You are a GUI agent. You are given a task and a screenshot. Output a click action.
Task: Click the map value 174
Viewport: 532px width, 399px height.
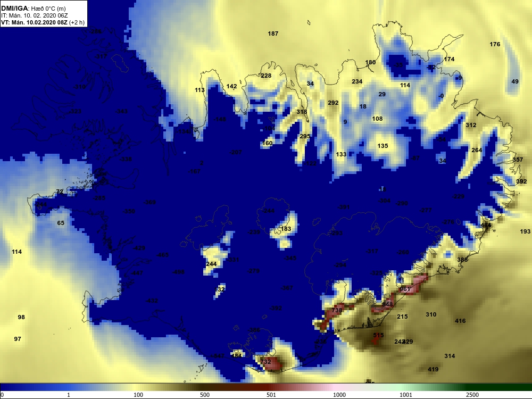[x=449, y=59]
